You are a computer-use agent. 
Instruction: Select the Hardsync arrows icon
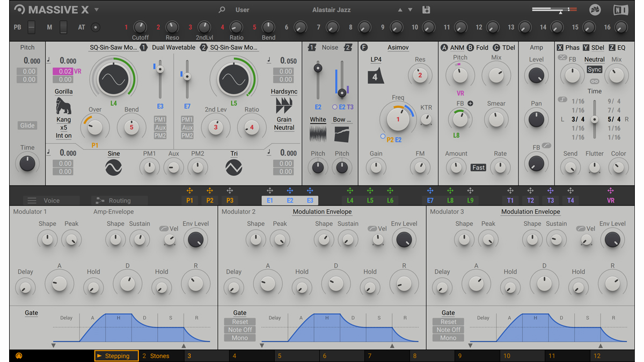pyautogui.click(x=284, y=105)
